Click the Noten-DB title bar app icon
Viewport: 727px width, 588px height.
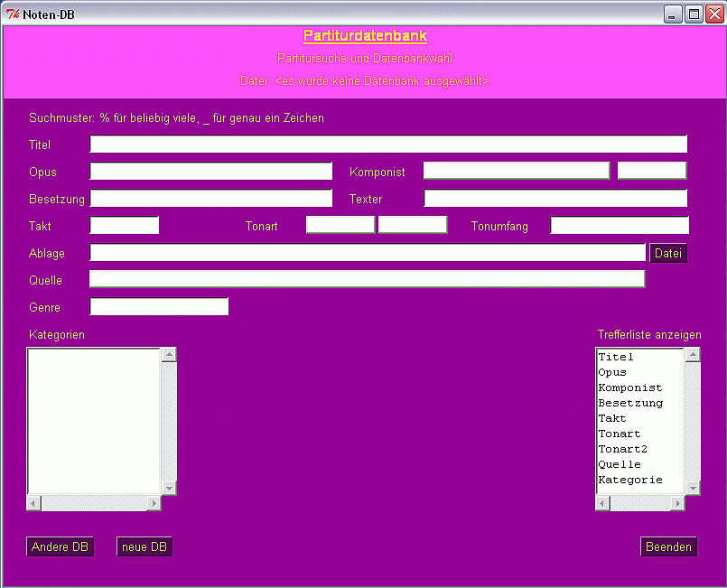[x=14, y=14]
